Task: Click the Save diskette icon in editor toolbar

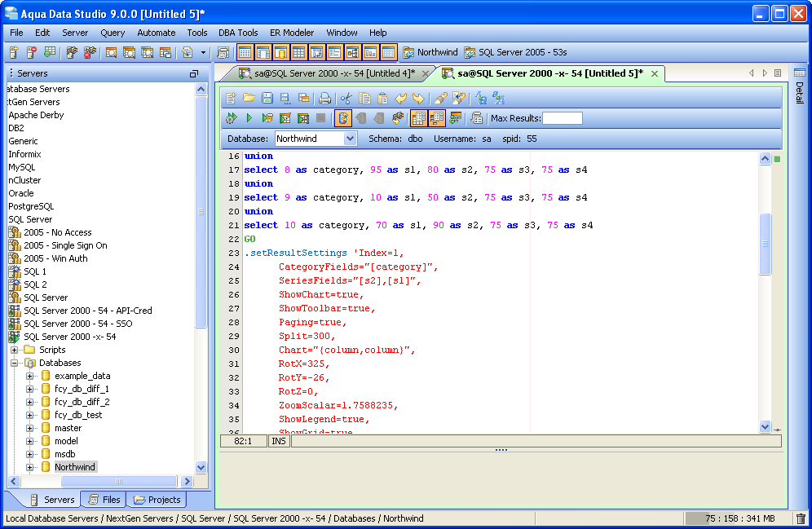Action: [x=267, y=98]
